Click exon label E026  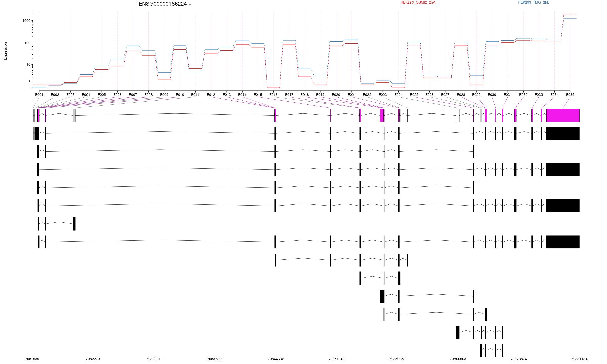(429, 95)
